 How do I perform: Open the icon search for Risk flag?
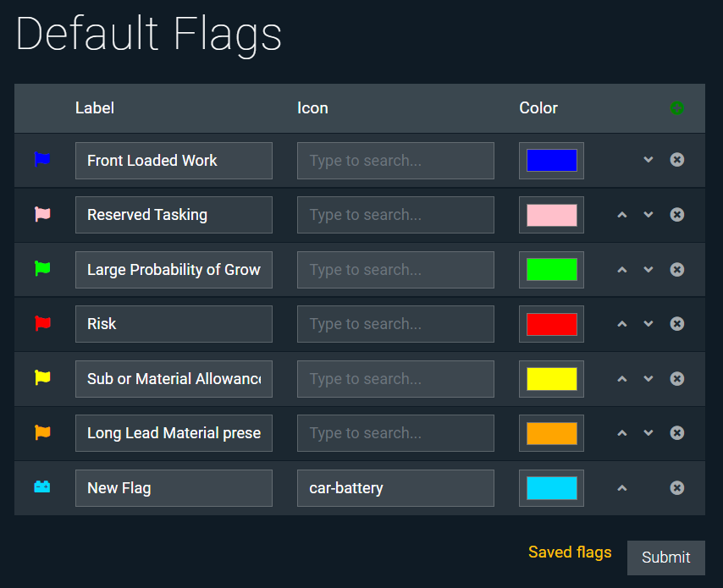click(x=395, y=324)
